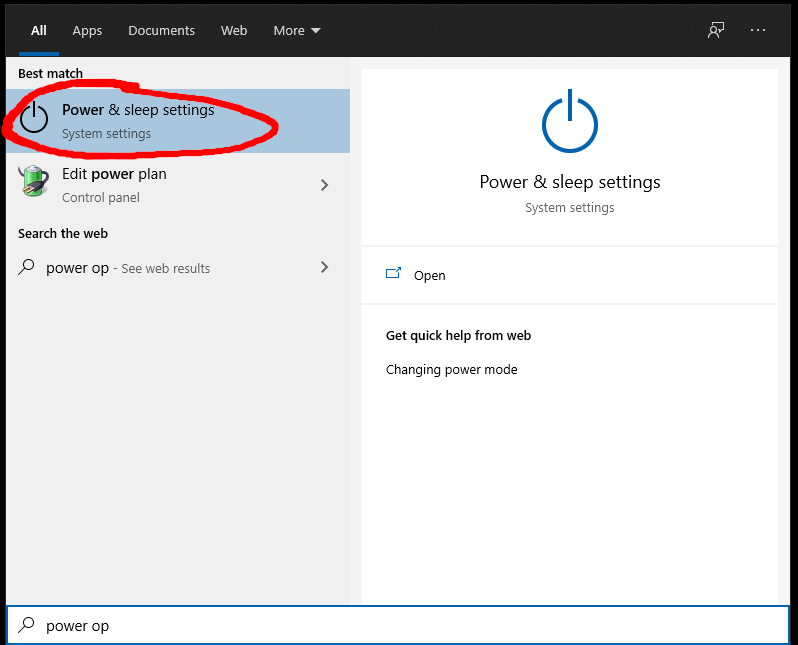Expand the Edit power plan chevron arrow

(324, 185)
